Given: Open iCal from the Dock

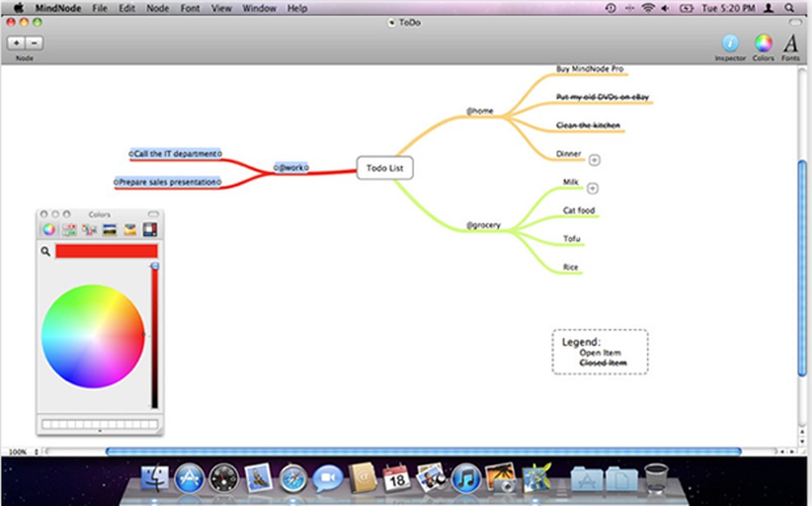Looking at the screenshot, I should tap(396, 477).
